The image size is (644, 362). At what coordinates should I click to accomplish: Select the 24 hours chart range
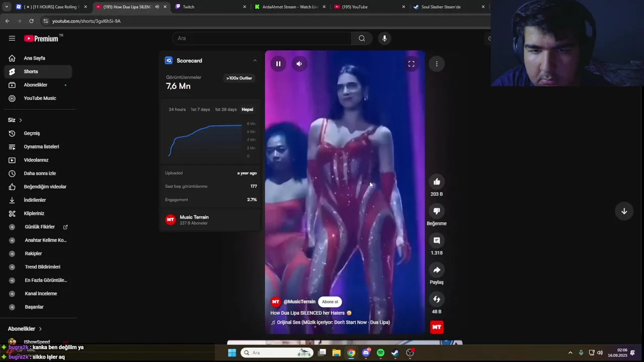(177, 110)
